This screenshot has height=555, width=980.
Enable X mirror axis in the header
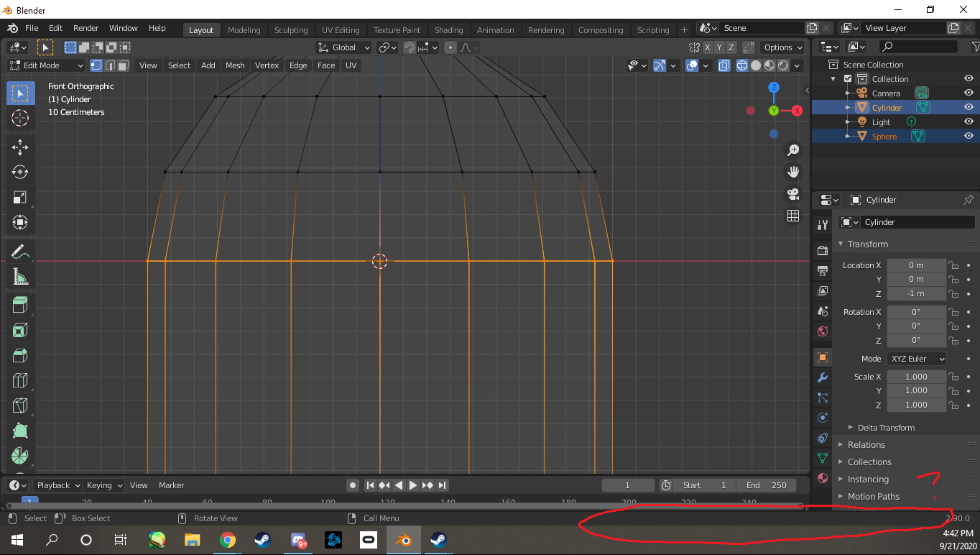(707, 46)
